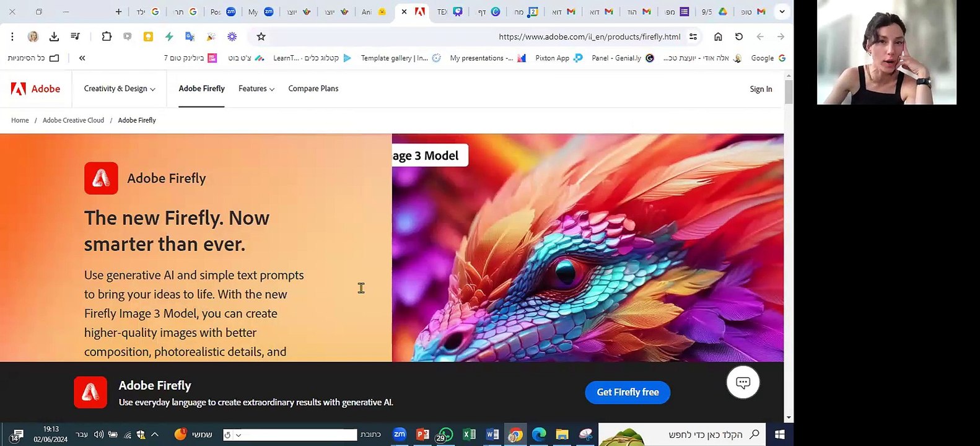Open the Extensions puzzle icon

click(x=107, y=37)
